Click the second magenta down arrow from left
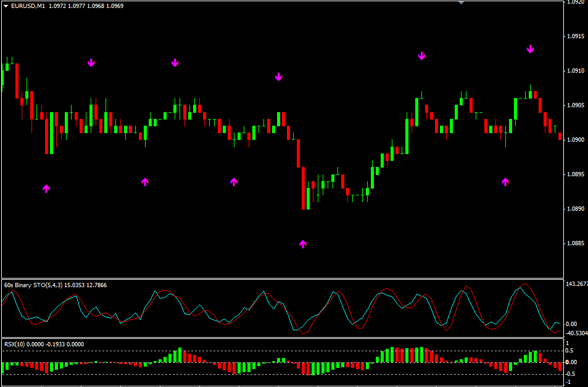Viewport: 588px width, 387px height. pos(175,62)
